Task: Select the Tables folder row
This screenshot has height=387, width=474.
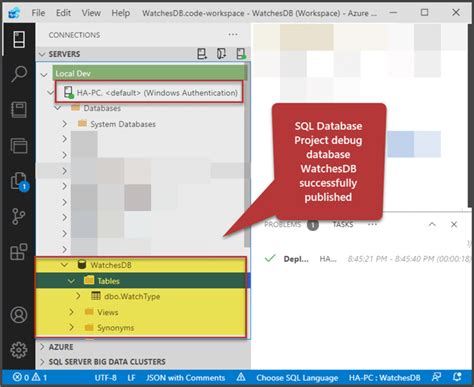Action: pyautogui.click(x=143, y=281)
